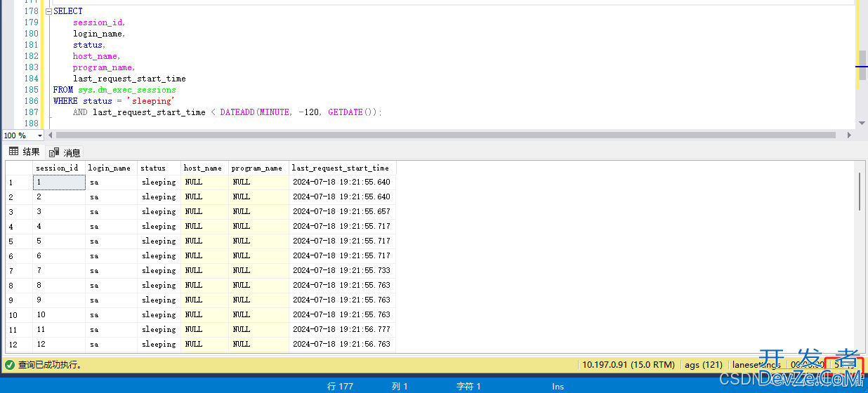
Task: Collapse the SELECT statement outline at line 178
Action: click(48, 11)
